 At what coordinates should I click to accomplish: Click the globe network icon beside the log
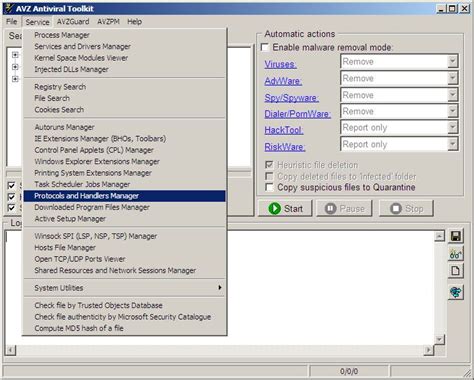(456, 292)
